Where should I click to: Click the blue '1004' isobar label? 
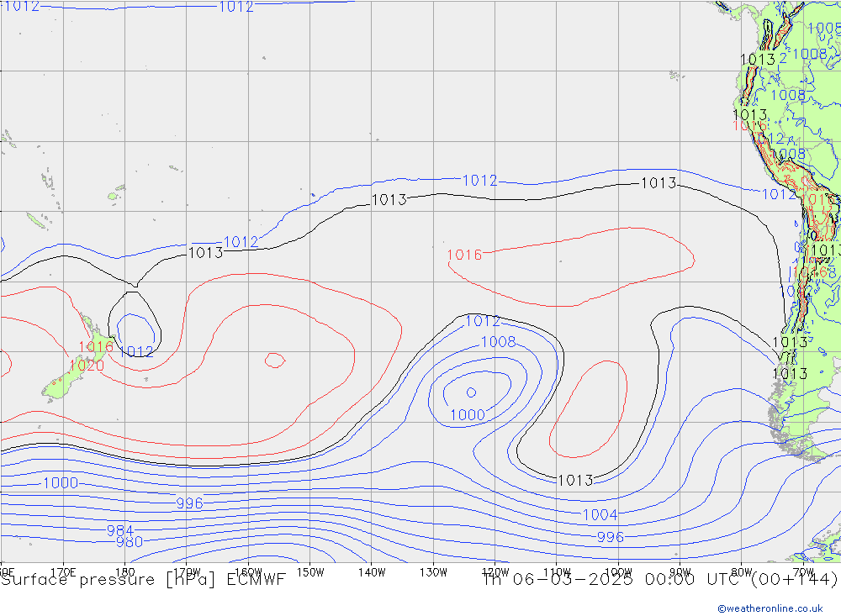coord(600,515)
